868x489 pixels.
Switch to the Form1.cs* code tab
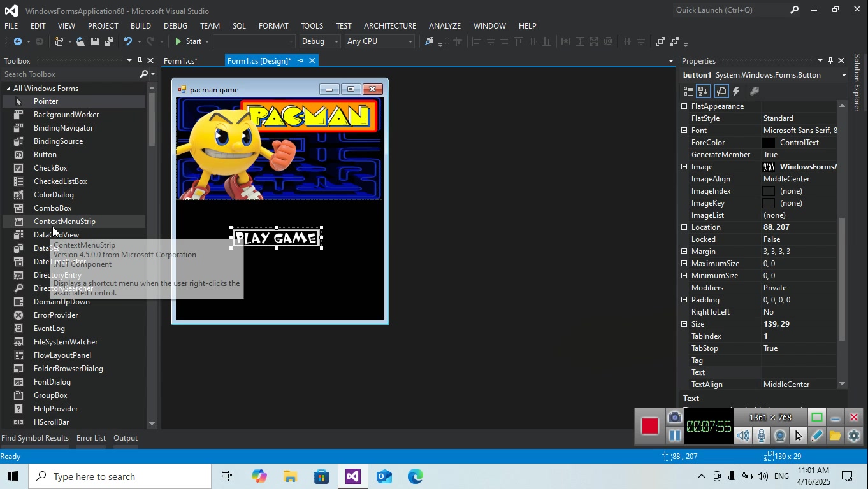click(x=180, y=61)
